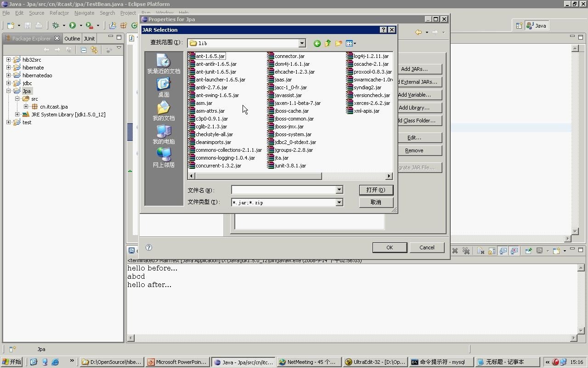Select cglib-2.1.3.jar file
This screenshot has width=588, height=368.
(x=208, y=126)
